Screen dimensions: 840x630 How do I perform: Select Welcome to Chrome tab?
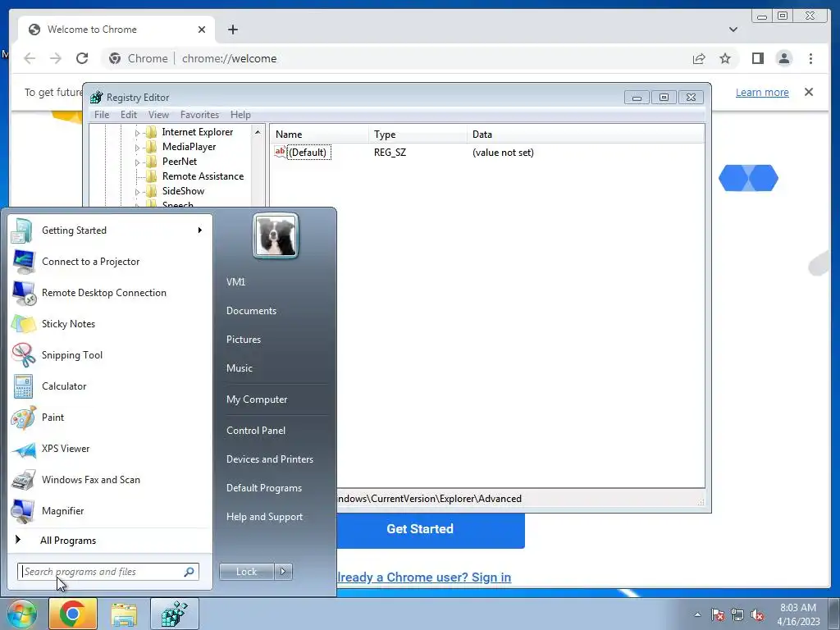click(116, 30)
